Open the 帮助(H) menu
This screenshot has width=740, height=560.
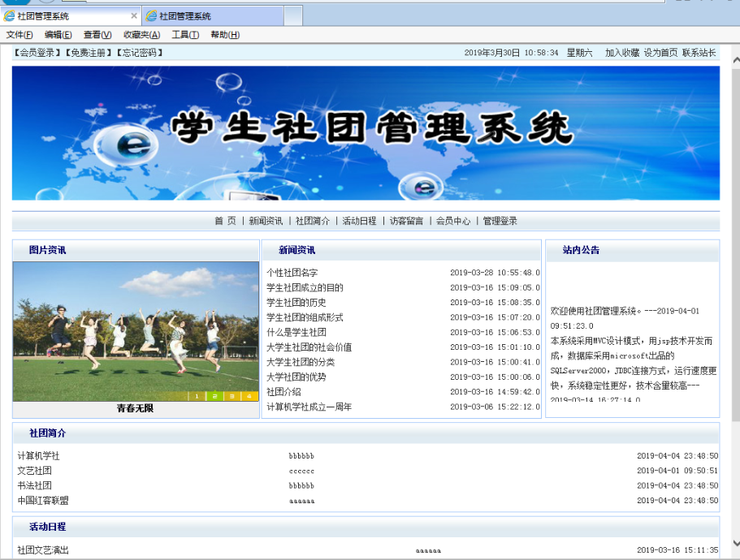225,35
